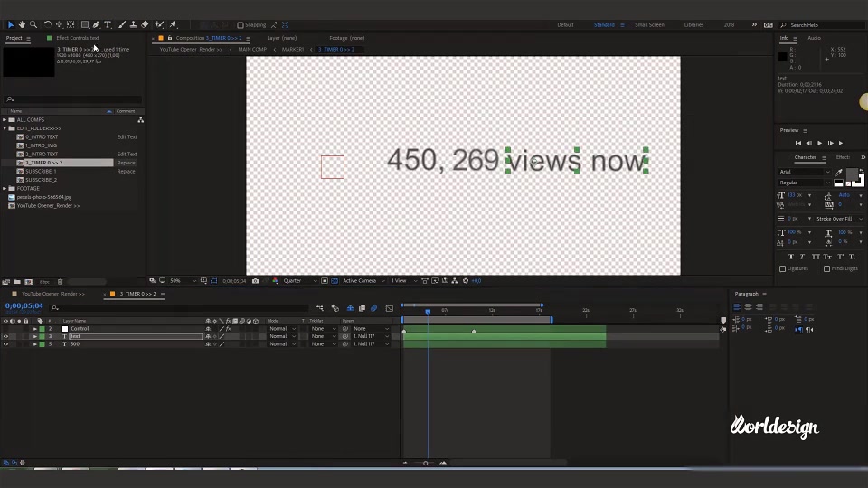This screenshot has width=868, height=488.
Task: Expand the Control layer properties
Action: click(x=35, y=329)
